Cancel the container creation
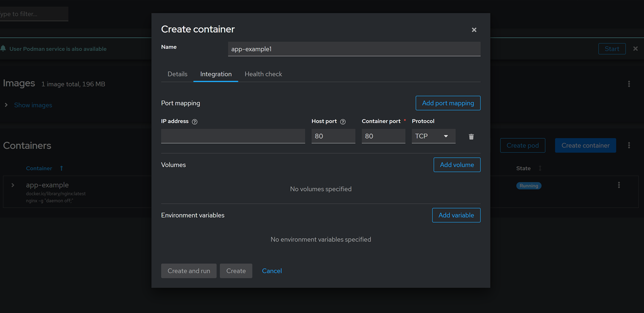The image size is (644, 313). tap(272, 271)
